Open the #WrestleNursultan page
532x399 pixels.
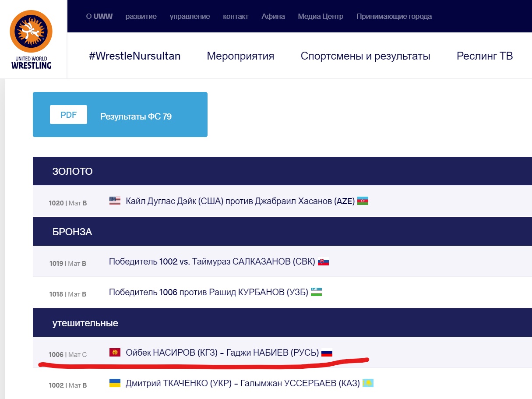pyautogui.click(x=134, y=56)
